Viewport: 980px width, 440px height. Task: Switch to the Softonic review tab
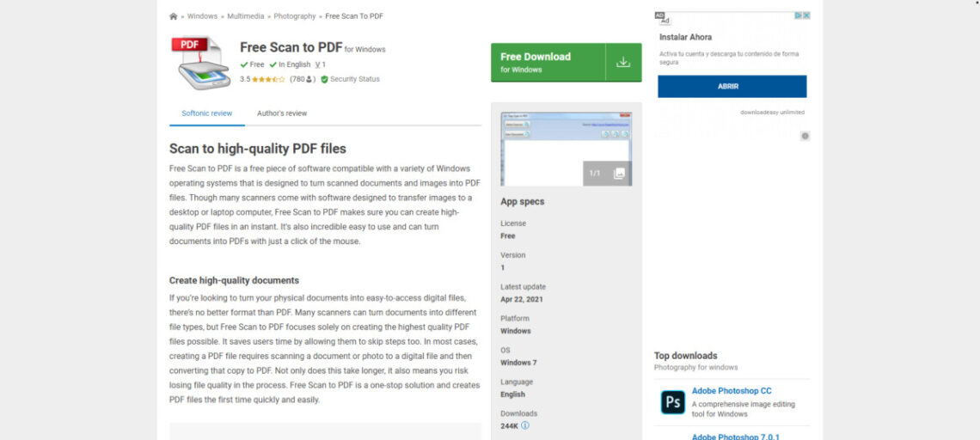207,113
